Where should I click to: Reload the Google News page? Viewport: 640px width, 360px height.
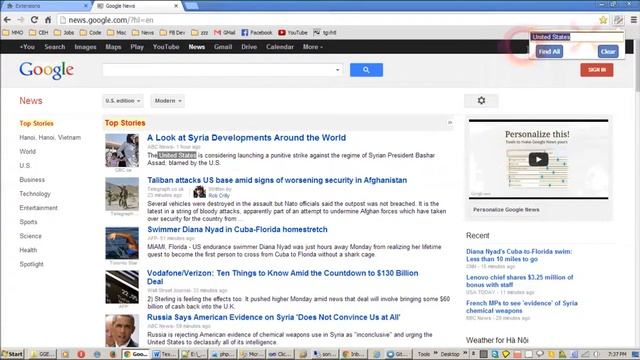(x=34, y=20)
